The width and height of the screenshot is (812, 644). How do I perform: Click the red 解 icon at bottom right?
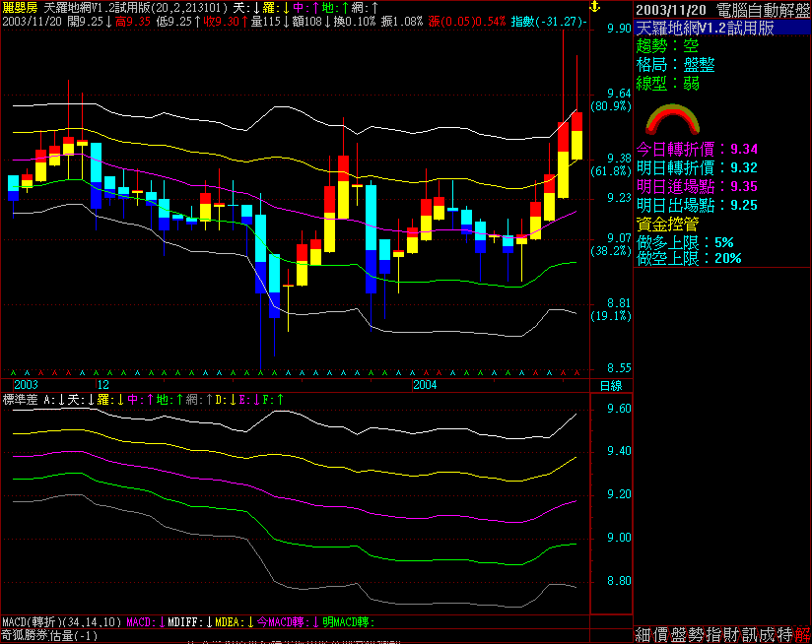[x=803, y=635]
